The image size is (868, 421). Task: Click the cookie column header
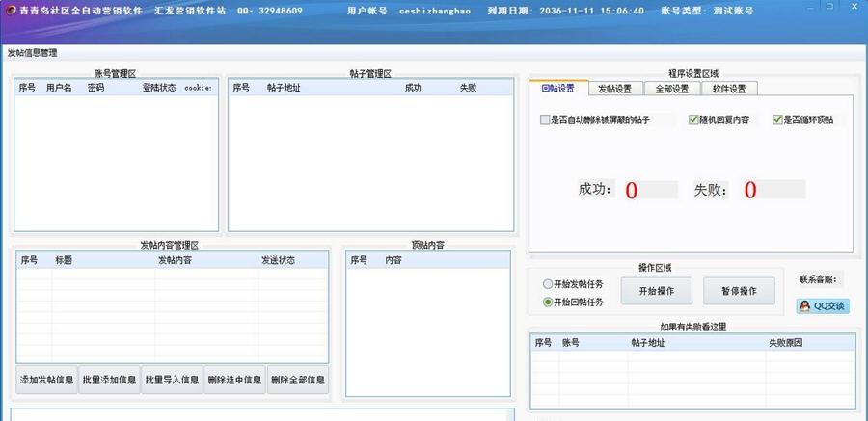coord(198,88)
